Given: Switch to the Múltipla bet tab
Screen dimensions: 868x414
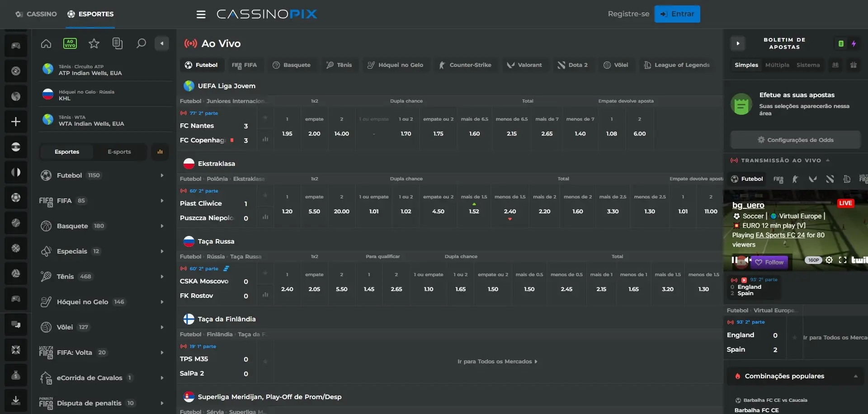Looking at the screenshot, I should point(777,65).
